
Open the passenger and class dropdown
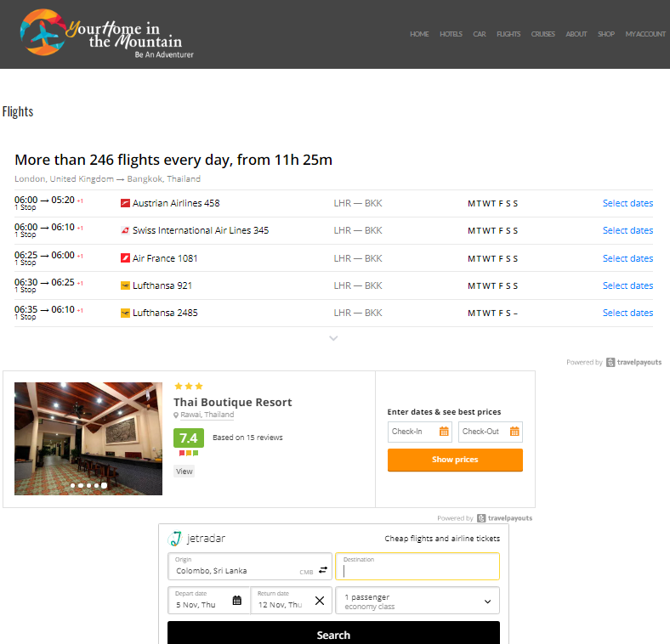417,601
